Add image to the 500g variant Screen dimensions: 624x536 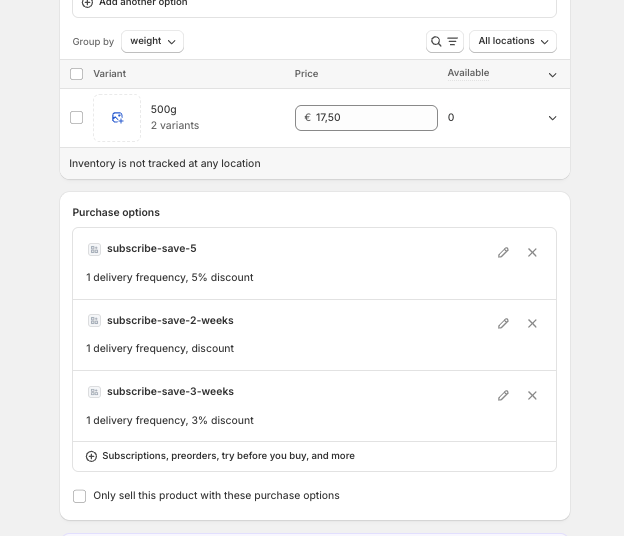pos(117,118)
